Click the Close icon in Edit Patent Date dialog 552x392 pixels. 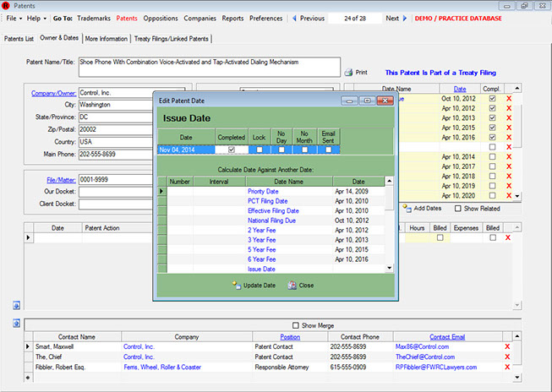coord(291,286)
